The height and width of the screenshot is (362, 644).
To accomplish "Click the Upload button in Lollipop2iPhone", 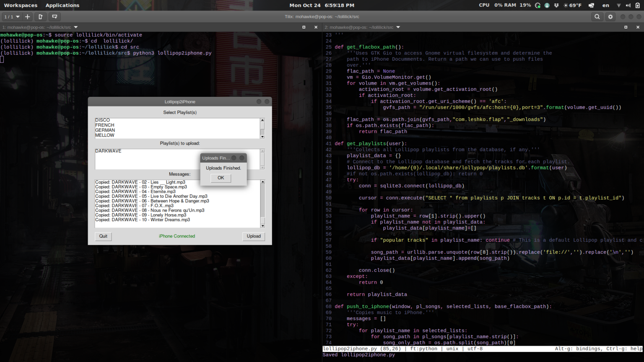I will [x=254, y=236].
